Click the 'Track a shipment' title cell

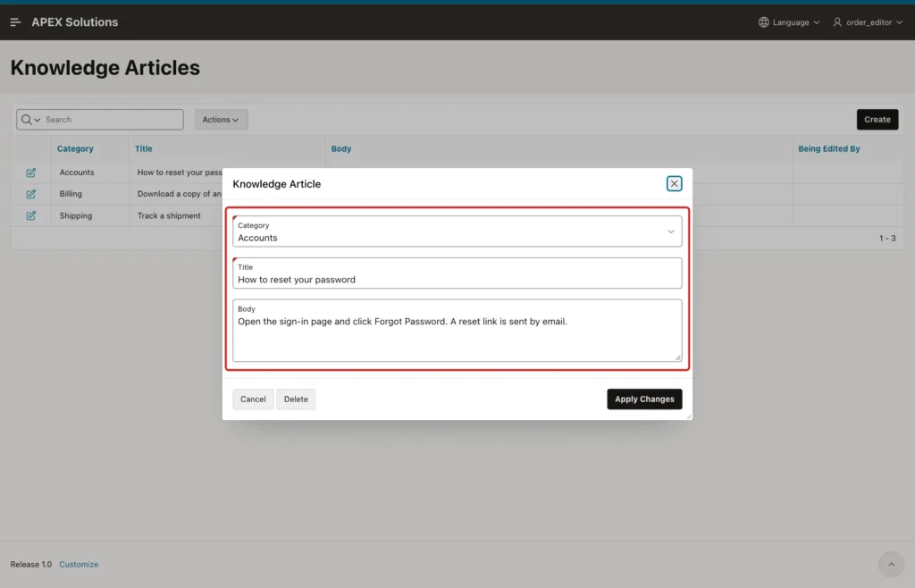point(169,215)
